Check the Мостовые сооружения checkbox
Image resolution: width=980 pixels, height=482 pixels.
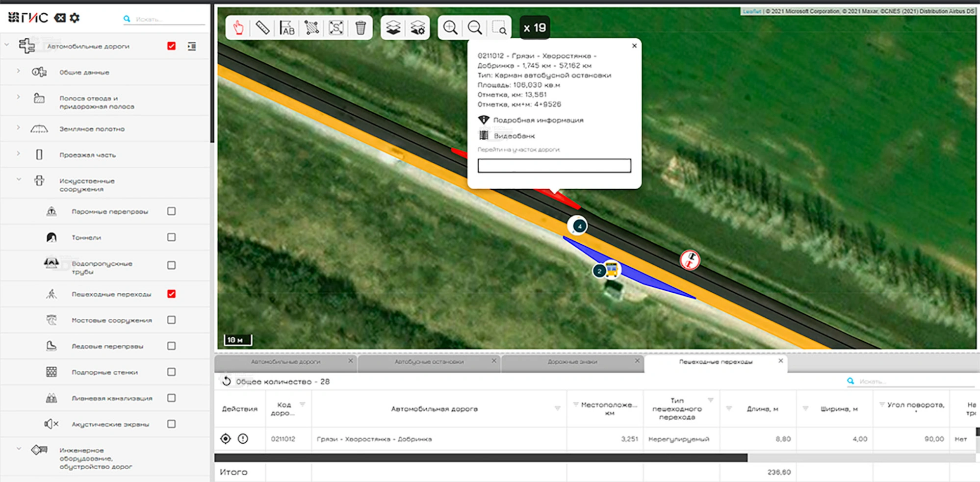[x=171, y=320]
